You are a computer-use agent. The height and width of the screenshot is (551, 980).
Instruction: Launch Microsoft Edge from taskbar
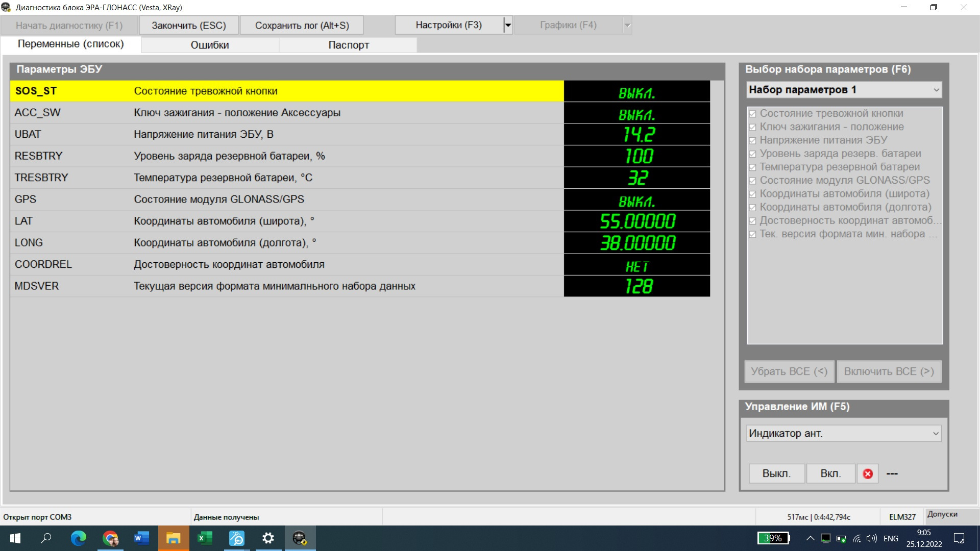(78, 538)
